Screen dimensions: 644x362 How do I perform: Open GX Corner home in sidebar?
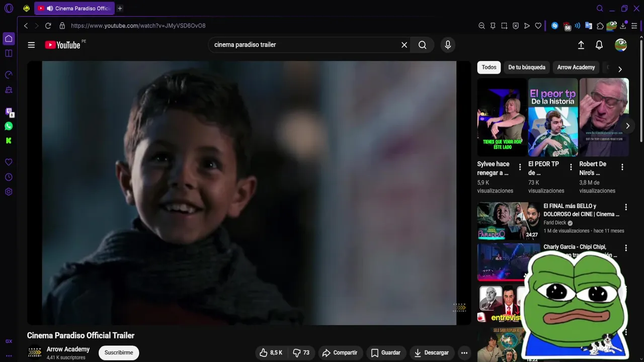9,39
